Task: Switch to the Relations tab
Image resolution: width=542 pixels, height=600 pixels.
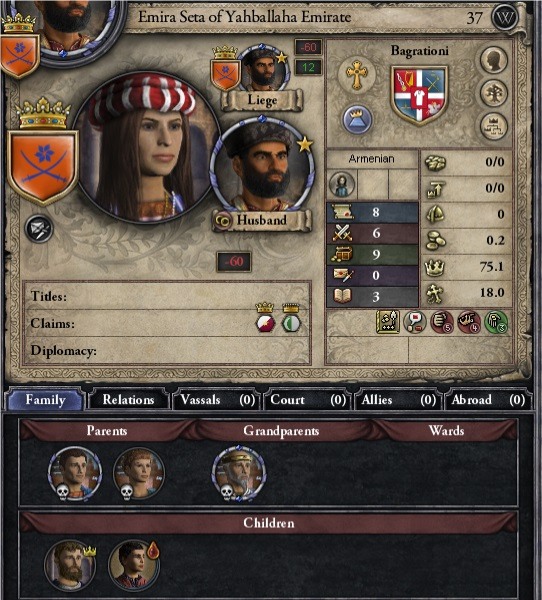Action: pyautogui.click(x=129, y=400)
